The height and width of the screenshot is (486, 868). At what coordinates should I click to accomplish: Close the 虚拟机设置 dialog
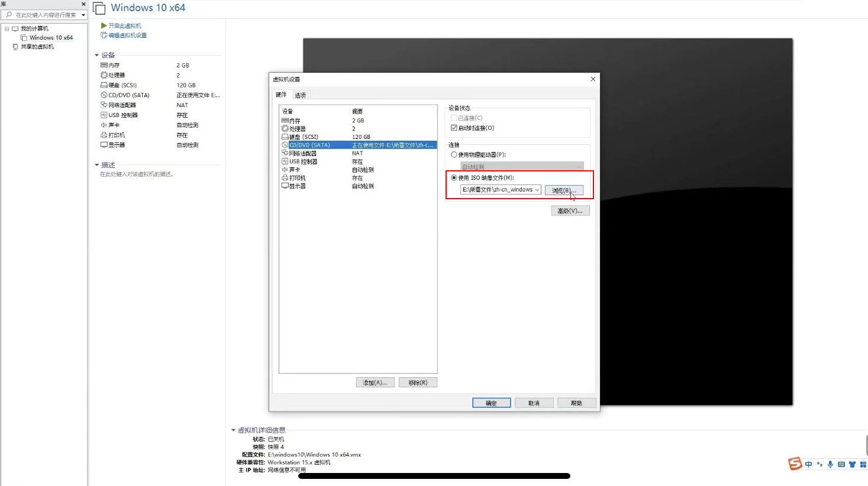tap(593, 79)
